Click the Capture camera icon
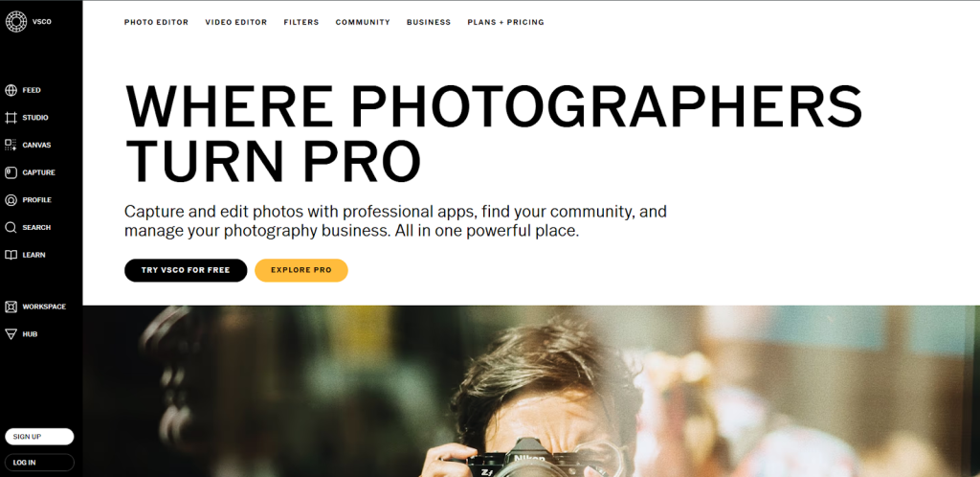The width and height of the screenshot is (980, 477). (11, 172)
